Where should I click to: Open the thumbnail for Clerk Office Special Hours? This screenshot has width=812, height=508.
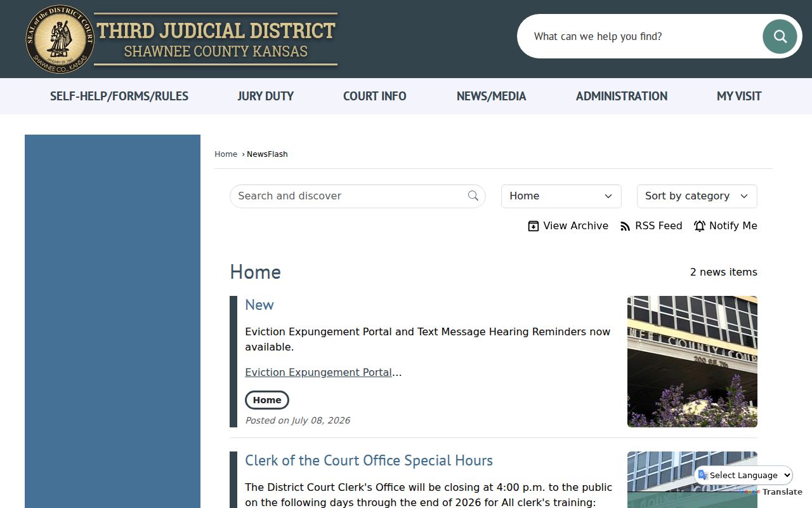(x=692, y=479)
